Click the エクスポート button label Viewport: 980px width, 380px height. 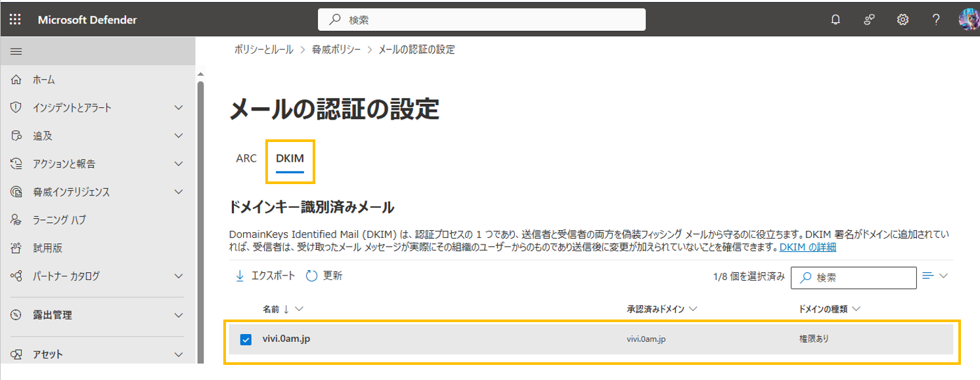tap(273, 276)
